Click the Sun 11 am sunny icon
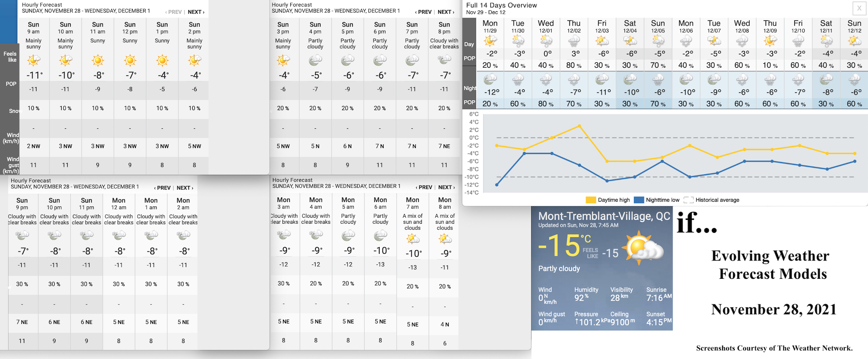This screenshot has height=359, width=868. (98, 60)
